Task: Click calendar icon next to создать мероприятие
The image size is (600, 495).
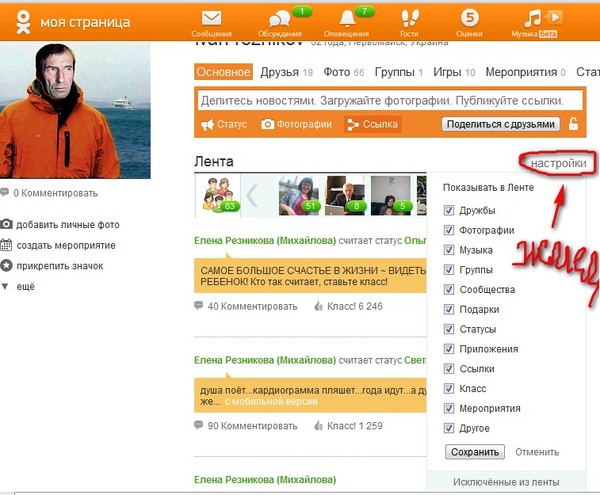Action: (x=6, y=245)
